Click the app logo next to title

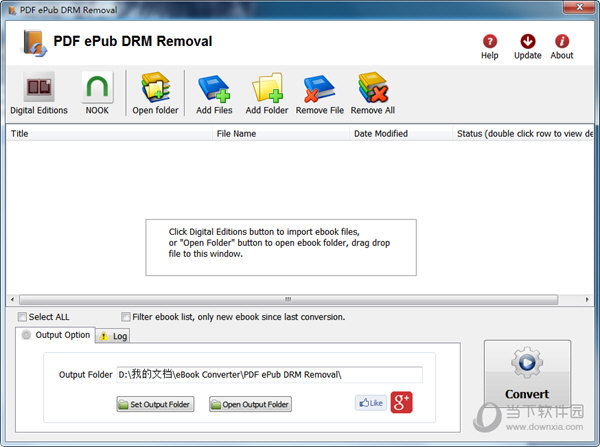coord(34,43)
